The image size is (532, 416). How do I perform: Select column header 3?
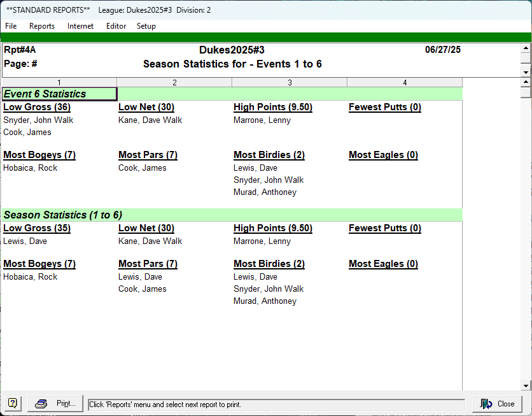pos(290,82)
